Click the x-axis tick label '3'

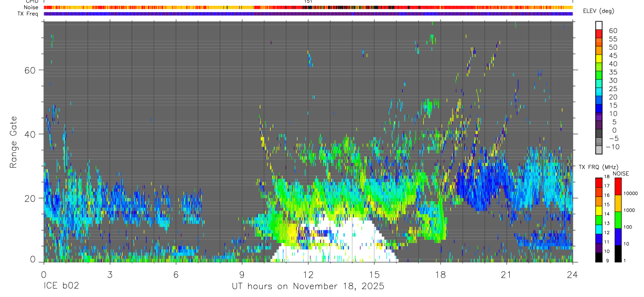coord(110,274)
